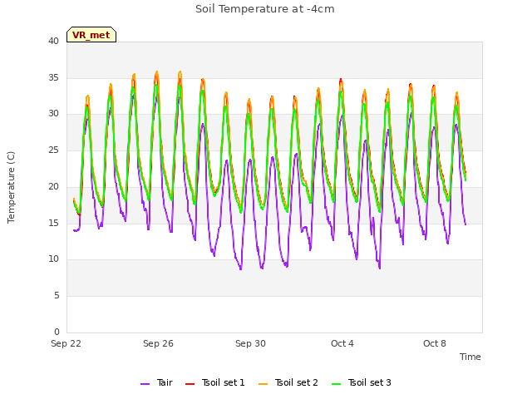This screenshot has height=399, width=532.
Task: Click the 30 y-axis tick label
Action: click(x=53, y=114)
